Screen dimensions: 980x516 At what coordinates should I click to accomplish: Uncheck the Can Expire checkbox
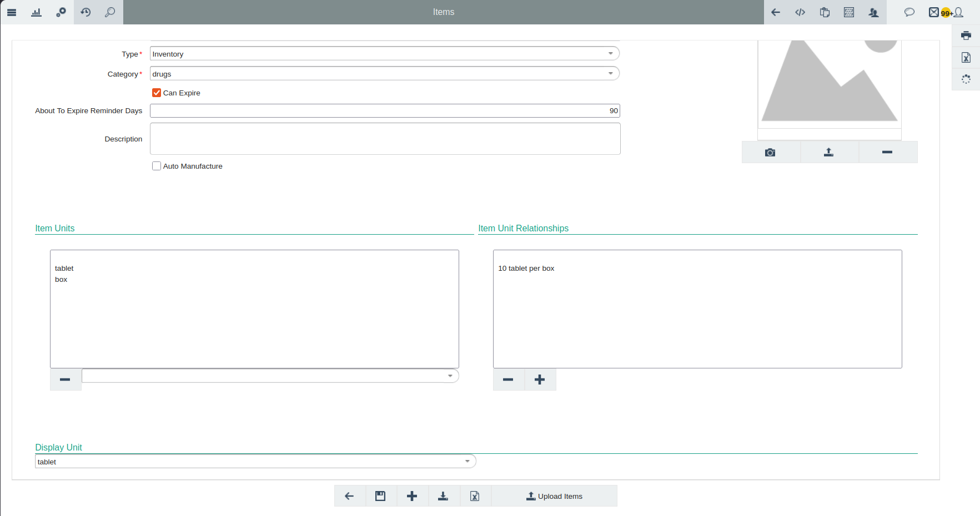click(157, 93)
